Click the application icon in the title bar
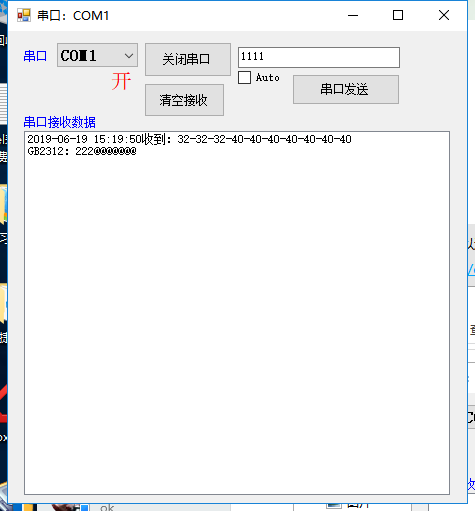 click(x=24, y=15)
